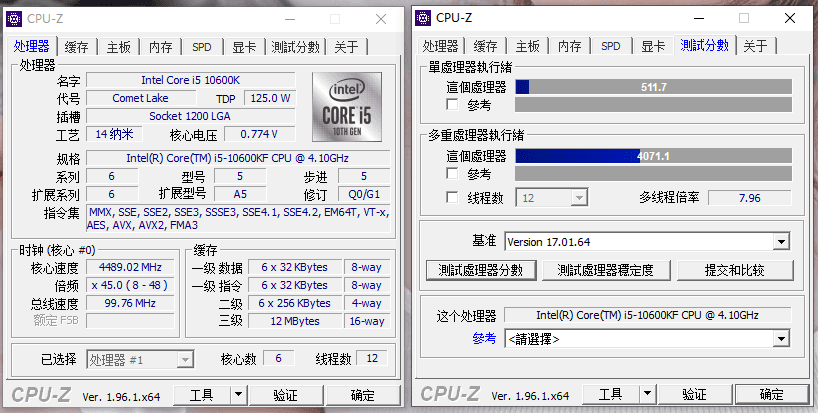Click the 扩展型号 value A5
The image size is (818, 413).
pyautogui.click(x=240, y=195)
